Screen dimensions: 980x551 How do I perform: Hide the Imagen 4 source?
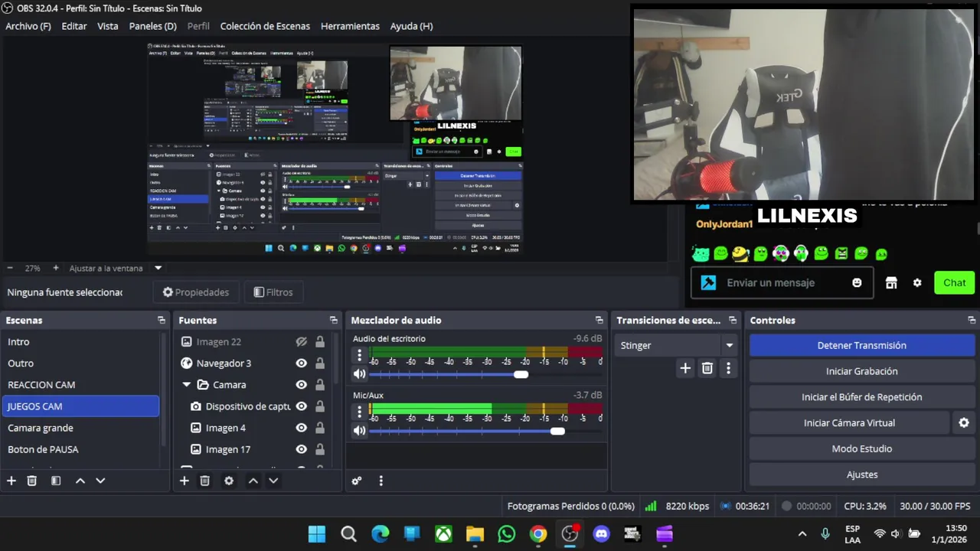tap(302, 428)
